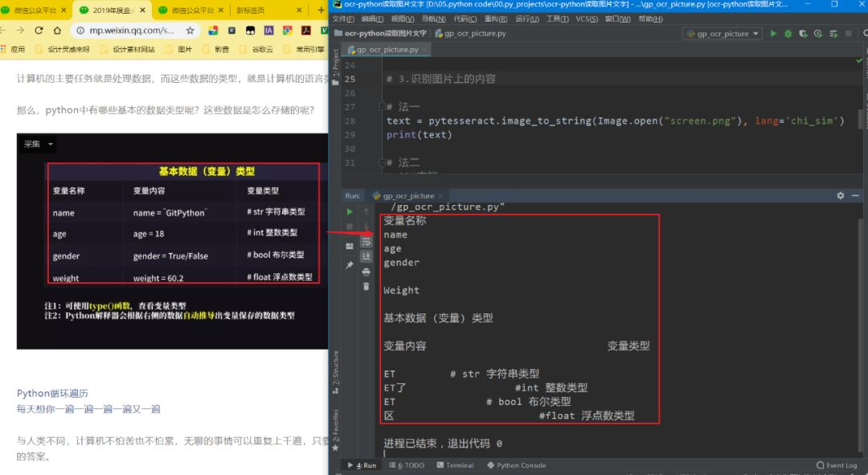
Task: Clear console output with the trash icon
Action: 367,286
